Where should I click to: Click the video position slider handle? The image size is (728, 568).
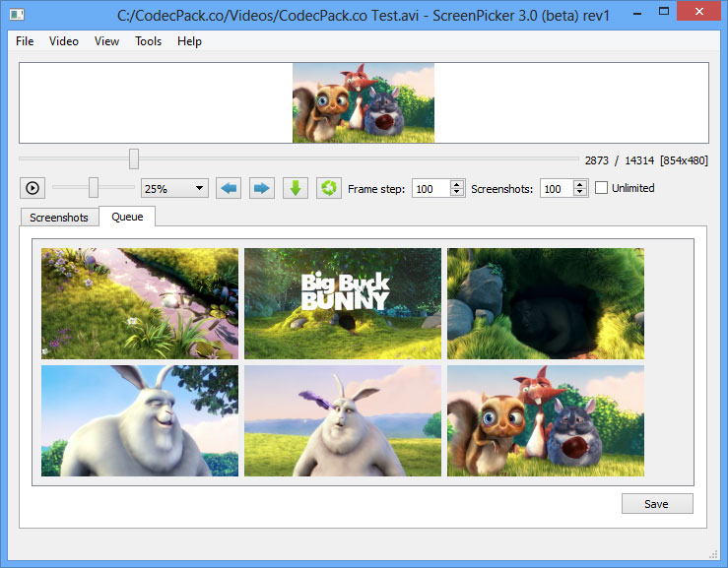pos(134,158)
